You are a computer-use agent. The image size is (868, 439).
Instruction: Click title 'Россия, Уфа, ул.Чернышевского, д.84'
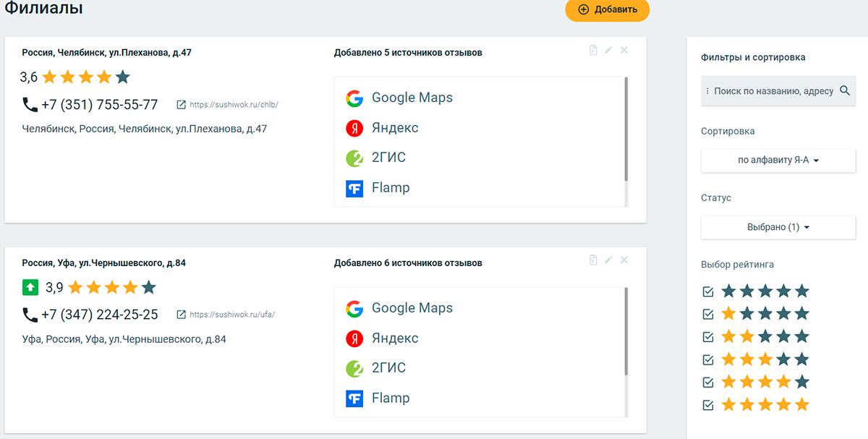click(104, 263)
